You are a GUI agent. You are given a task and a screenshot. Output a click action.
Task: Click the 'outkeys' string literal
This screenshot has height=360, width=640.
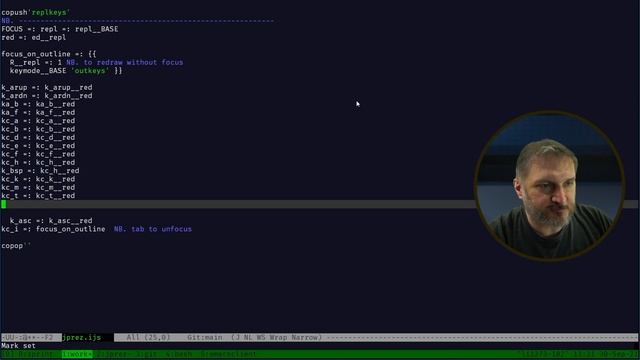tap(90, 71)
